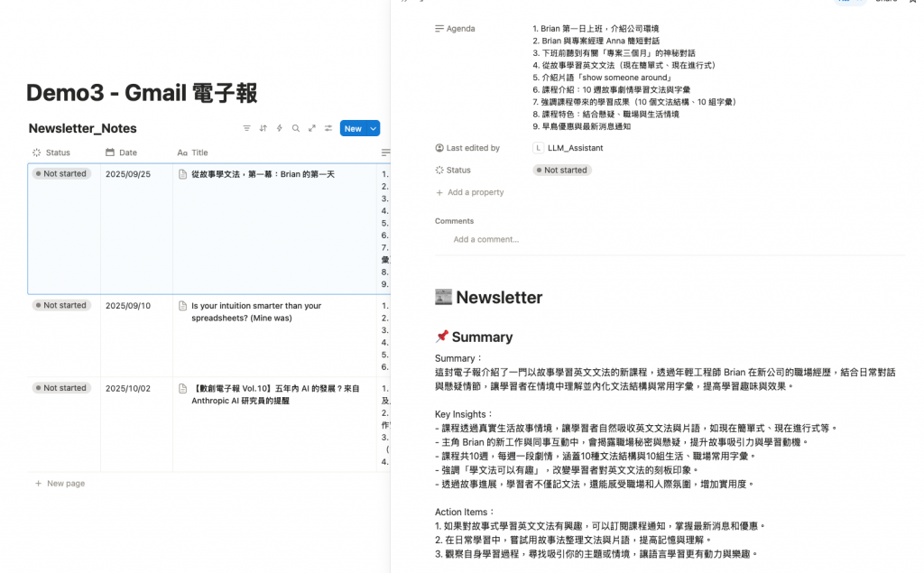Click the Agenda property label

(x=460, y=28)
